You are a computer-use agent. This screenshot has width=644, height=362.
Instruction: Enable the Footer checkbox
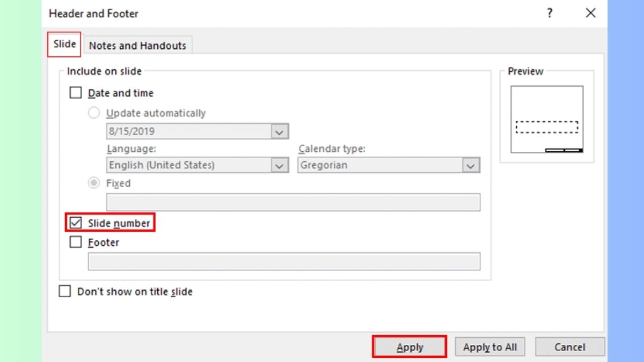(x=76, y=243)
